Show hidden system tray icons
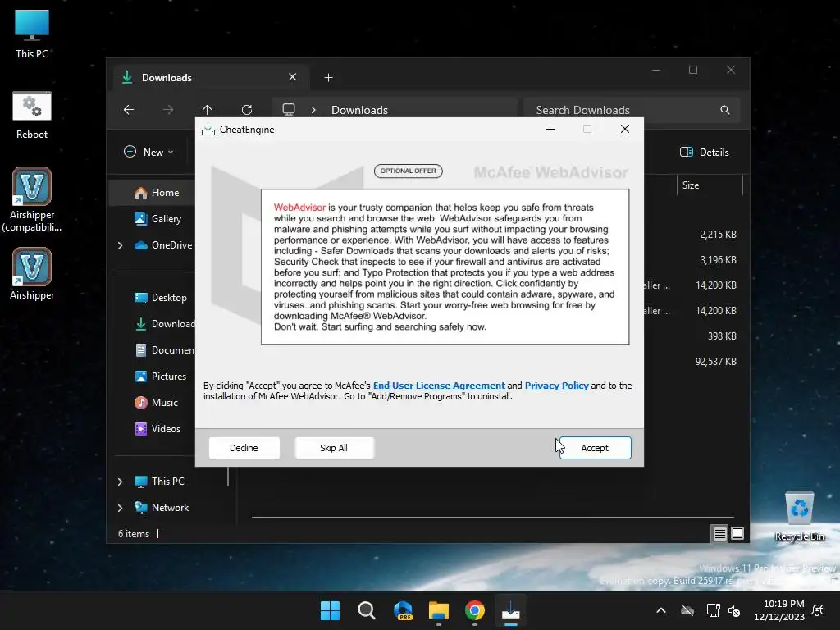This screenshot has width=840, height=630. click(x=661, y=610)
